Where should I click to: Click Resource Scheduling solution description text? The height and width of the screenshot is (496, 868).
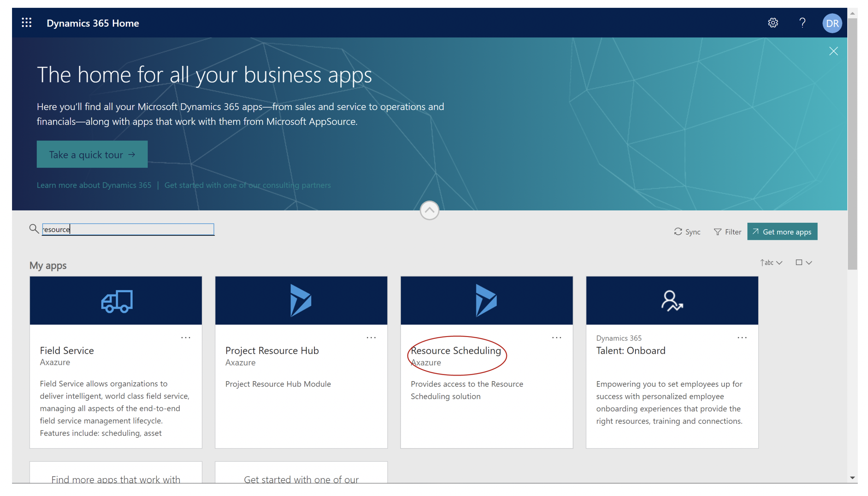pos(466,390)
